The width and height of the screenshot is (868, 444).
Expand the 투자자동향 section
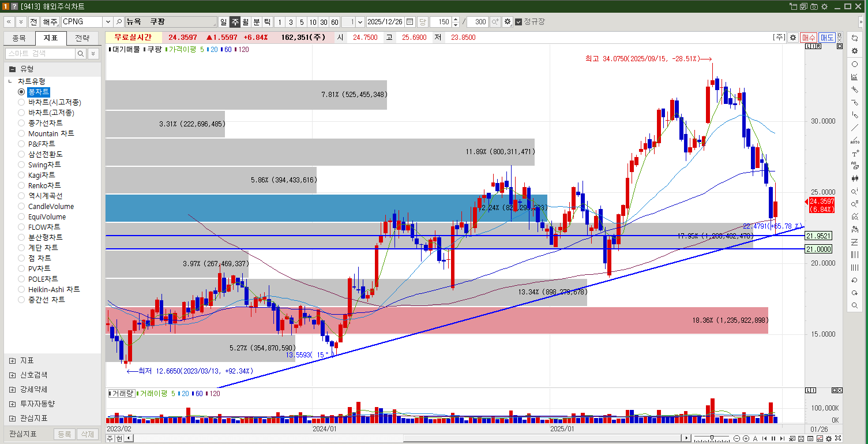click(x=13, y=404)
